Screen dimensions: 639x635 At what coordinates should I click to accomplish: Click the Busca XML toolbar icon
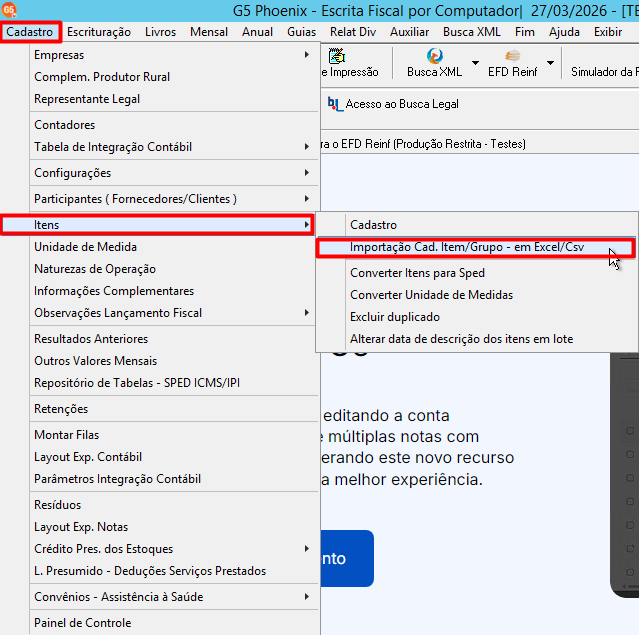click(x=435, y=56)
